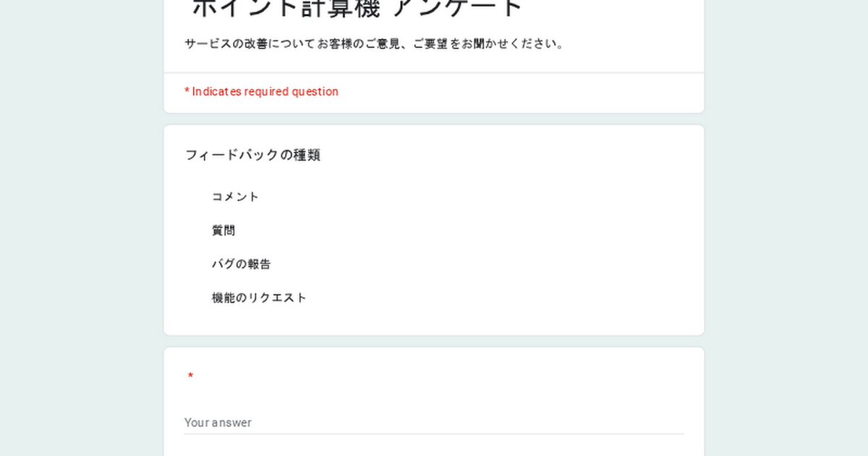Pick the バグの報告 option

click(241, 264)
